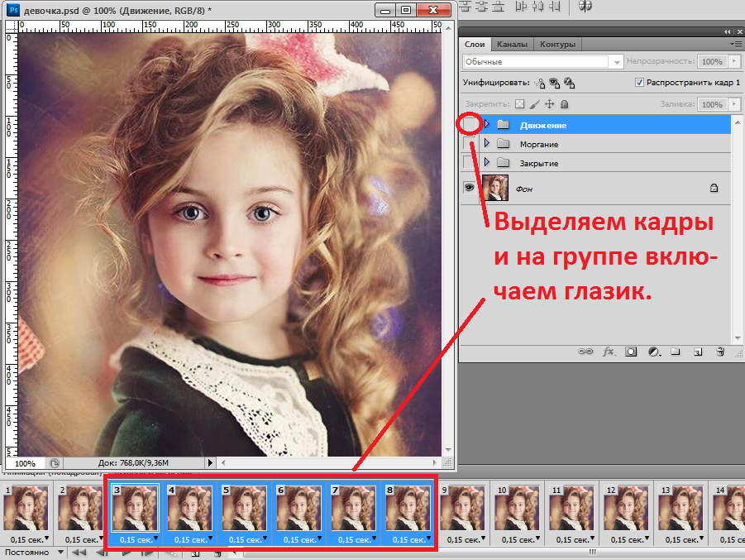Click Моргание group folder icon
745x560 pixels.
click(503, 144)
